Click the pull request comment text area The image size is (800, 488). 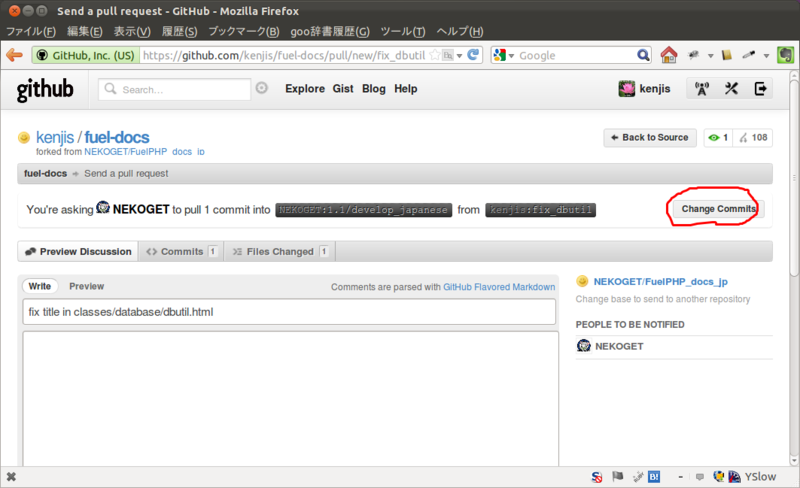click(x=290, y=398)
